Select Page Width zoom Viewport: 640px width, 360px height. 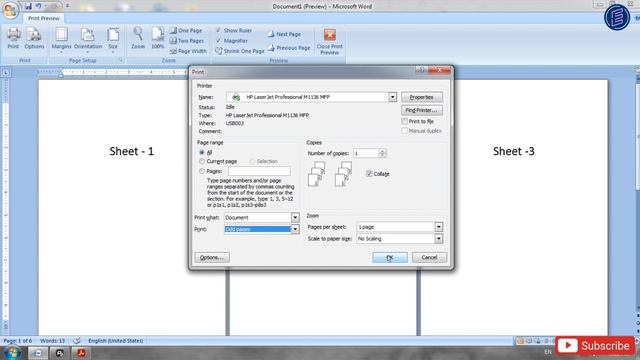(x=188, y=51)
